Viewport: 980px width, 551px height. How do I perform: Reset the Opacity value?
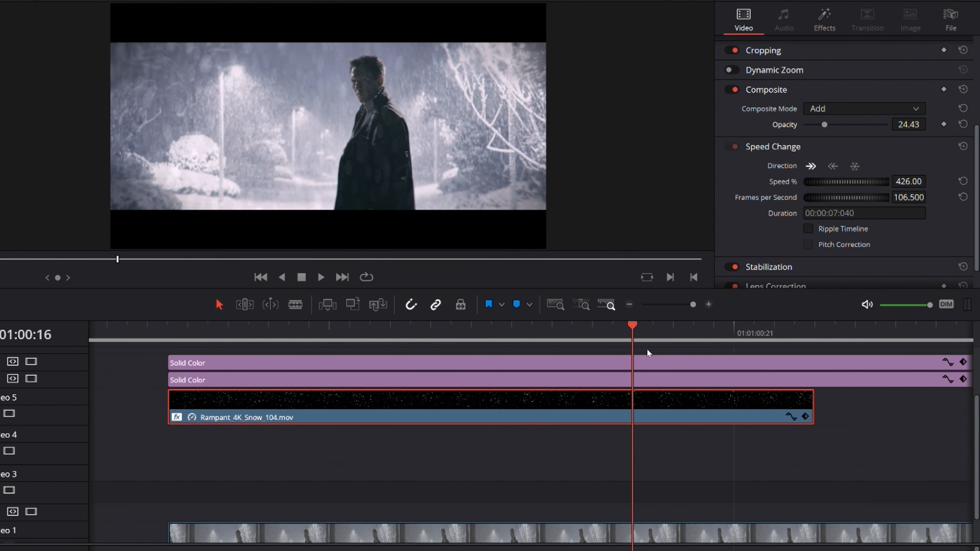tap(963, 124)
